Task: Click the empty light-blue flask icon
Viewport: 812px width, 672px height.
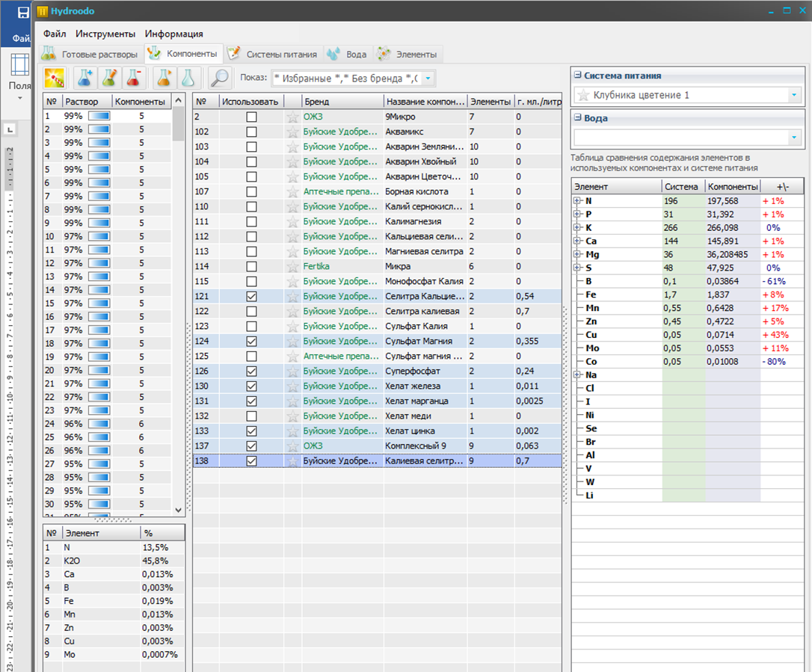Action: (188, 78)
